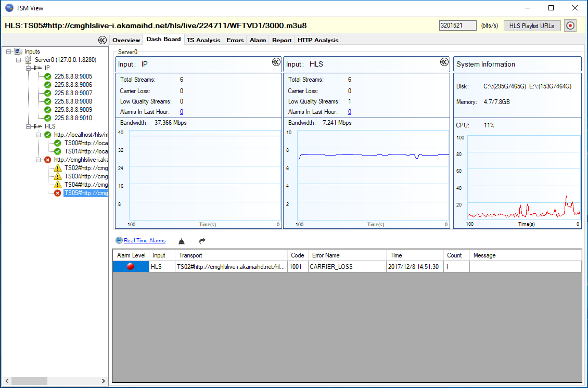Screen dimensions: 588x388
Task: Click the red error icon on TS05 node
Action: point(58,193)
